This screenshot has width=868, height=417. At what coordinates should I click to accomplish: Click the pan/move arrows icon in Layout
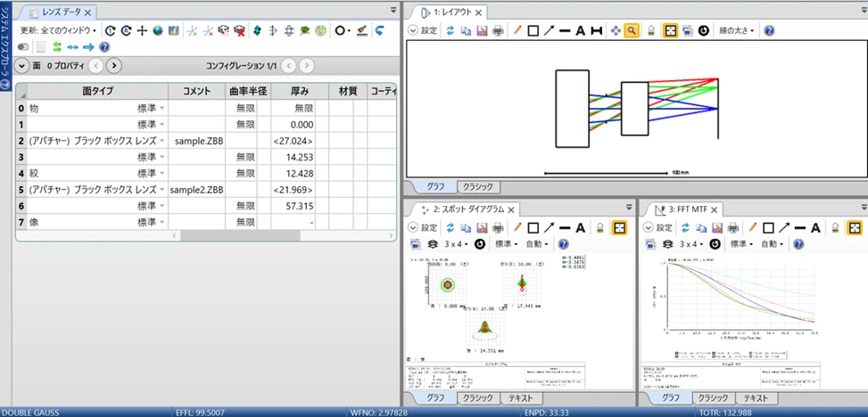tap(615, 30)
